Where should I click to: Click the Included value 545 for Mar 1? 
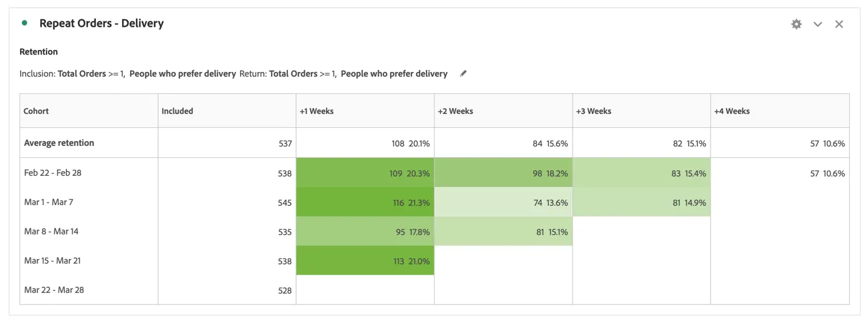tap(285, 202)
